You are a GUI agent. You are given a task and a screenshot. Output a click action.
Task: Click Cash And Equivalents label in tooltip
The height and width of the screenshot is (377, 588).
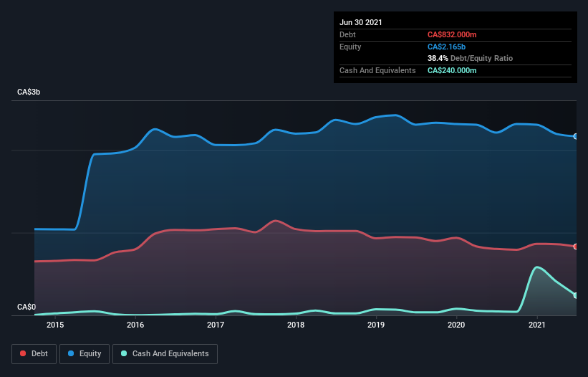[377, 70]
